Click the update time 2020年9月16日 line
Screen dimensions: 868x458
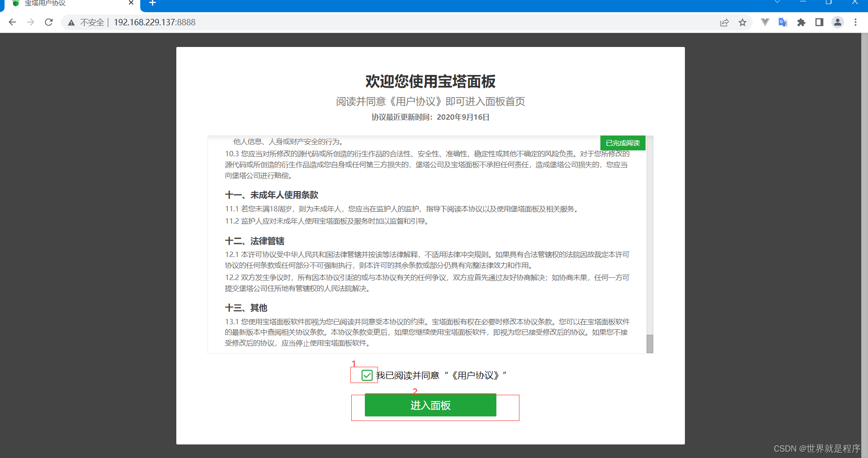point(430,117)
